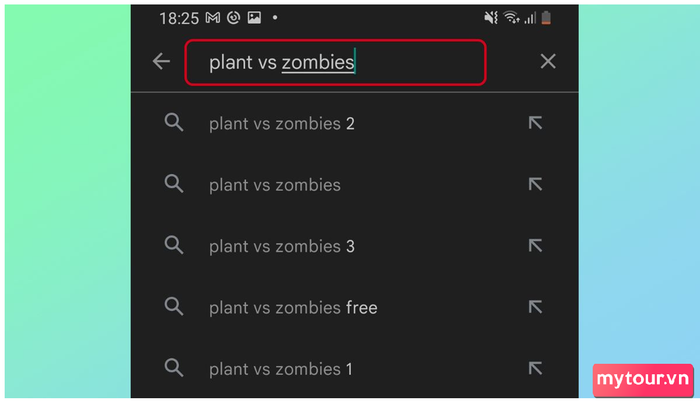Click magnifier icon next to 'plant vs zombies free'
The image size is (700, 405).
[174, 307]
